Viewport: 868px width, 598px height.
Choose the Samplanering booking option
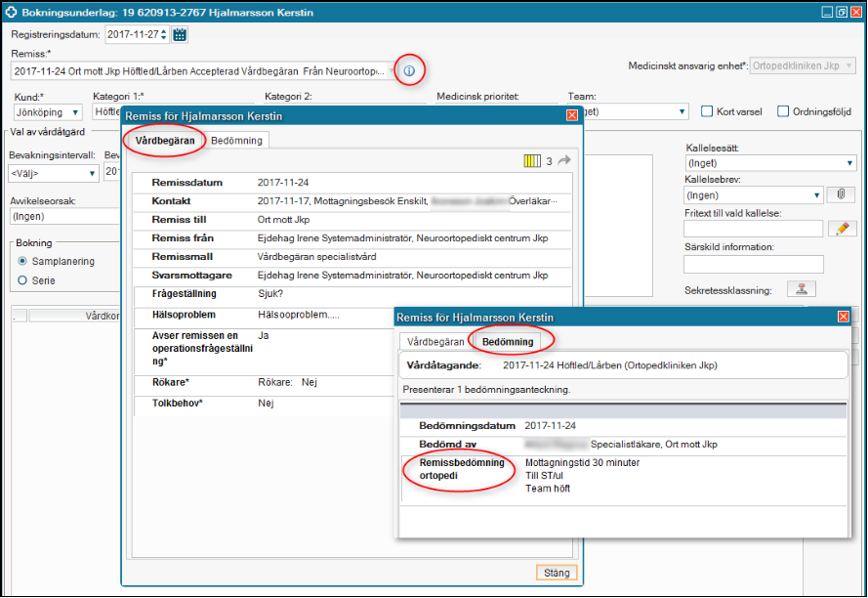23,262
